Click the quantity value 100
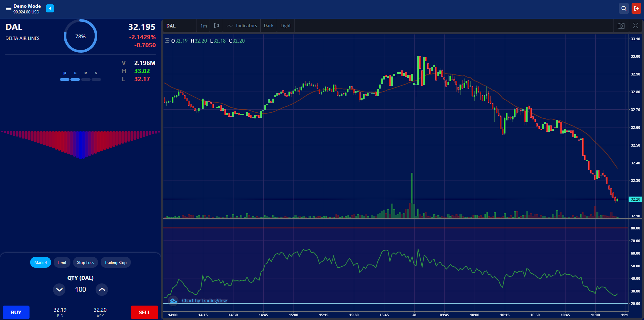This screenshot has height=320, width=644. click(x=80, y=289)
